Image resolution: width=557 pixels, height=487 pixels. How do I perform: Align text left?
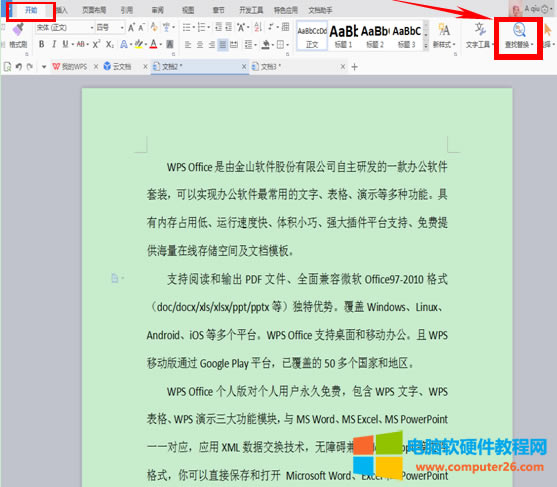188,45
